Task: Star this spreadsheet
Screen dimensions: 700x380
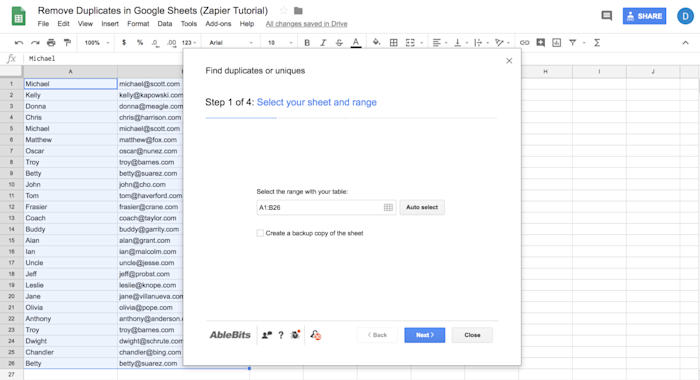Action: coord(283,10)
